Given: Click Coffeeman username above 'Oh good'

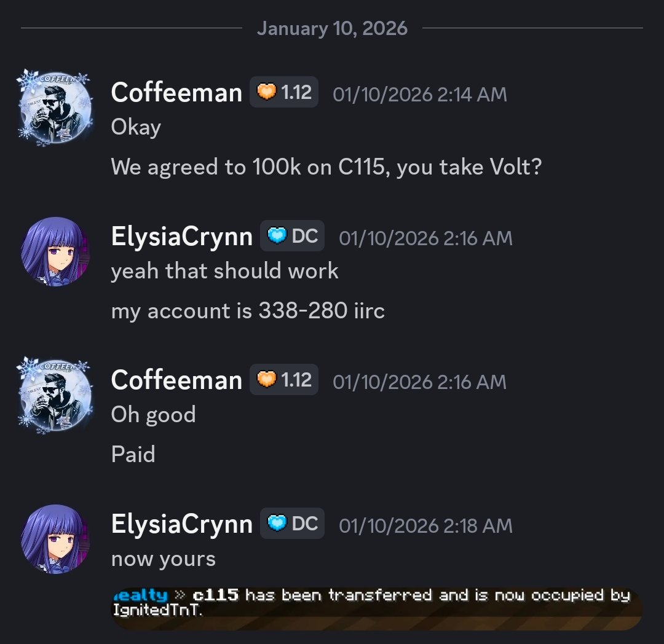Looking at the screenshot, I should [176, 380].
